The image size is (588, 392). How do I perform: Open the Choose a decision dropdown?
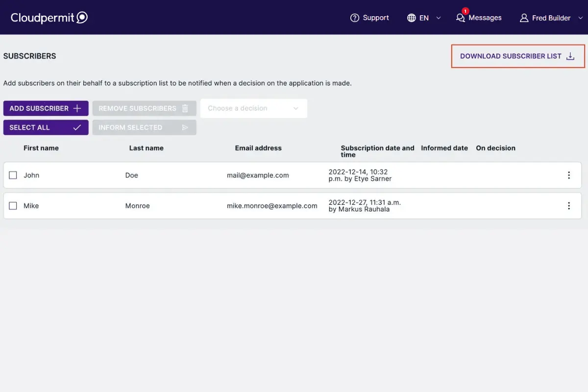(x=254, y=108)
